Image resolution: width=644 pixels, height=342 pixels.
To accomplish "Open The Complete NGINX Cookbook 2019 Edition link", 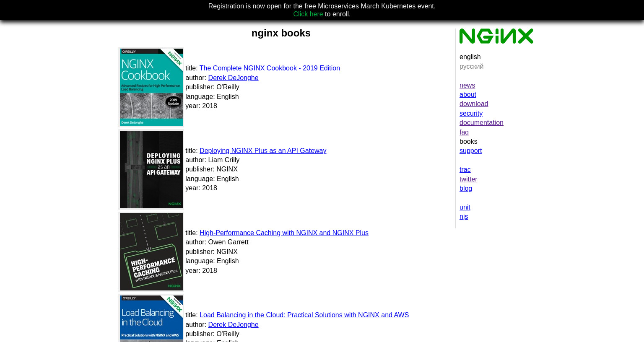I will pos(270,68).
